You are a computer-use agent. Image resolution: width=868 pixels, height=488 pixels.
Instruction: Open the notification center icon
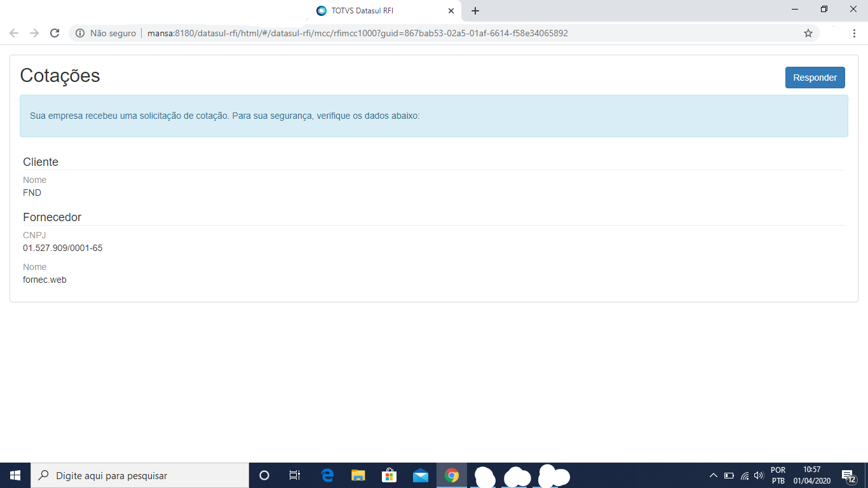pos(850,475)
